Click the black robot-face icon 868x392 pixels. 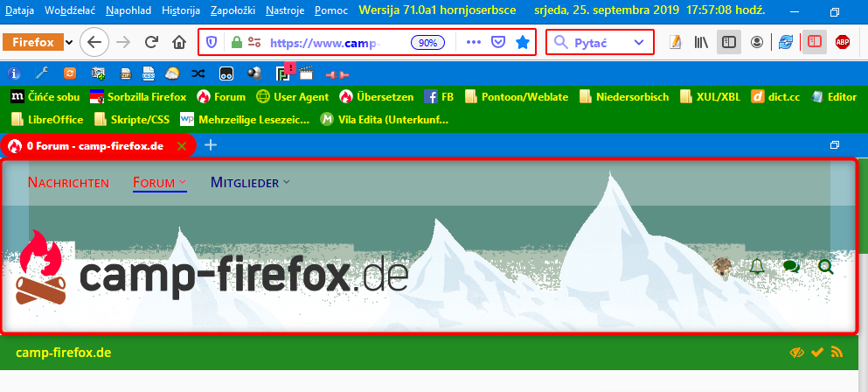coord(226,73)
